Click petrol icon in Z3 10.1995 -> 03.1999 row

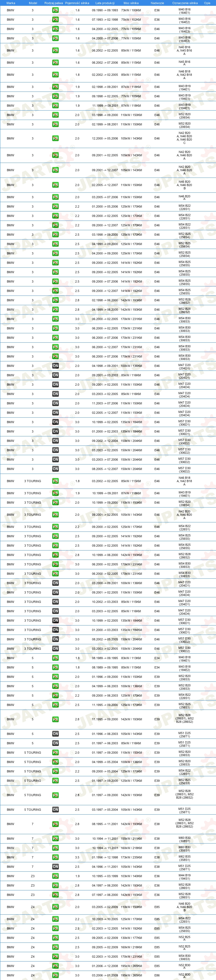pyautogui.click(x=55, y=876)
